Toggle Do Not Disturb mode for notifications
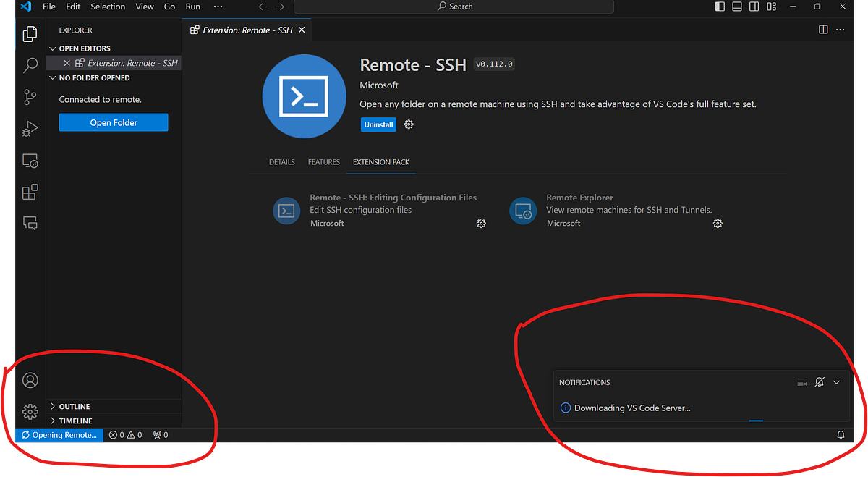Image resolution: width=868 pixels, height=477 pixels. click(819, 382)
